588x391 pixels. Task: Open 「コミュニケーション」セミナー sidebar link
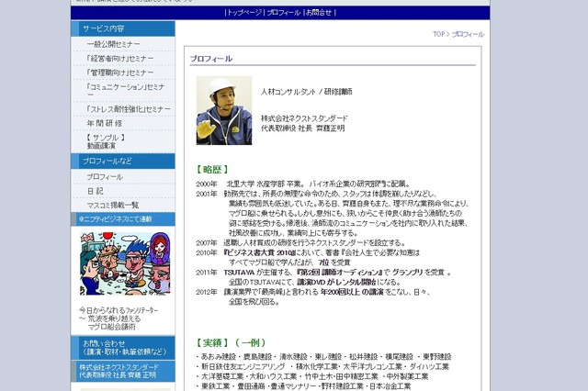tap(125, 90)
